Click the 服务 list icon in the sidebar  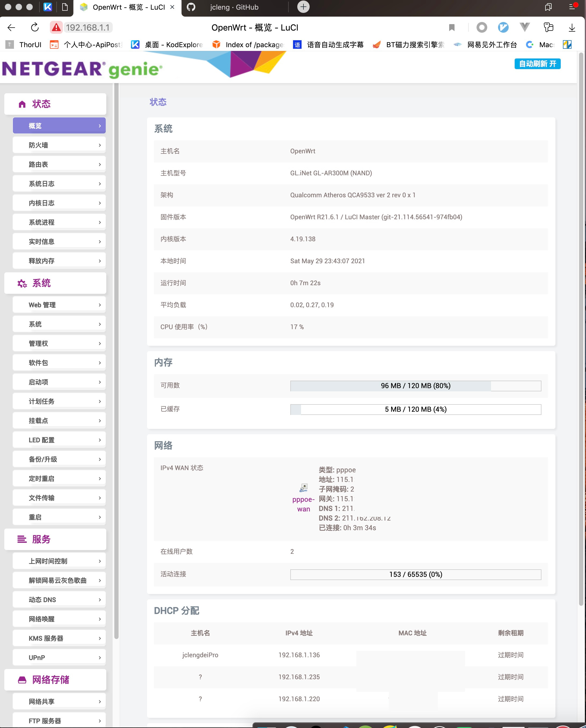coord(22,539)
